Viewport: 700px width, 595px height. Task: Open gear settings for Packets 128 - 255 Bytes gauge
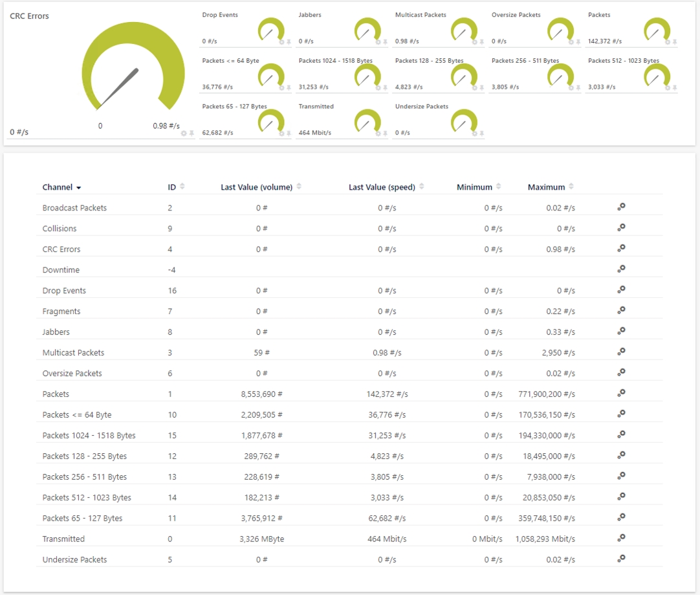pos(474,88)
